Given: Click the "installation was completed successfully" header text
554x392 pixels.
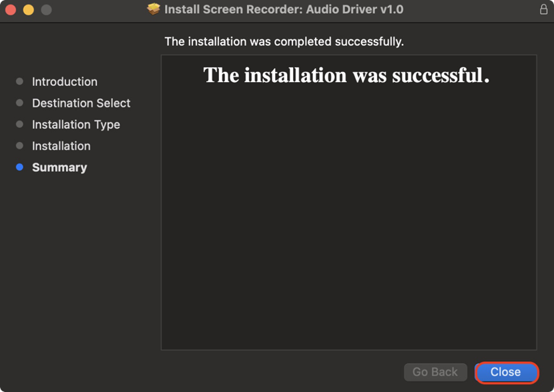Looking at the screenshot, I should click(x=284, y=41).
